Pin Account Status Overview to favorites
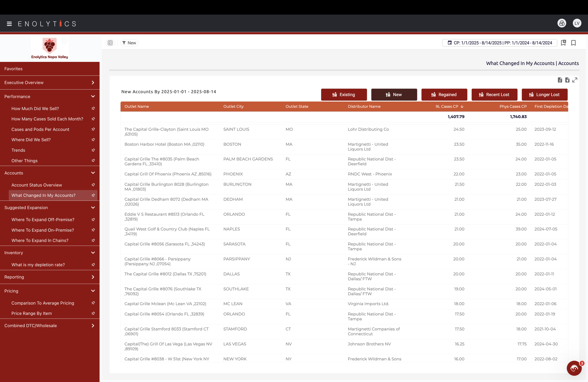 tap(93, 185)
